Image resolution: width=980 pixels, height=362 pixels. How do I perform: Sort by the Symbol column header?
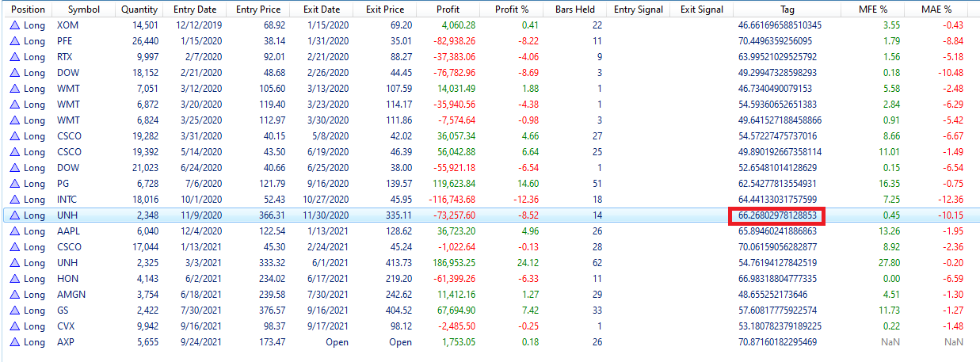pyautogui.click(x=83, y=10)
